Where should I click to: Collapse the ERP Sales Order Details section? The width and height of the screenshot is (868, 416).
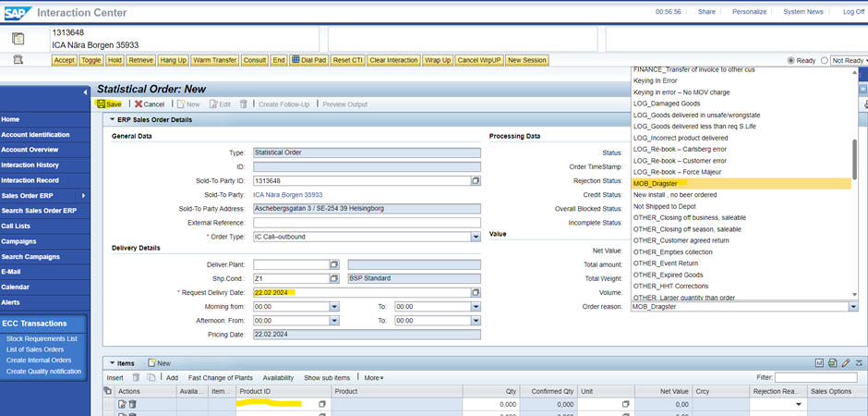(x=113, y=119)
